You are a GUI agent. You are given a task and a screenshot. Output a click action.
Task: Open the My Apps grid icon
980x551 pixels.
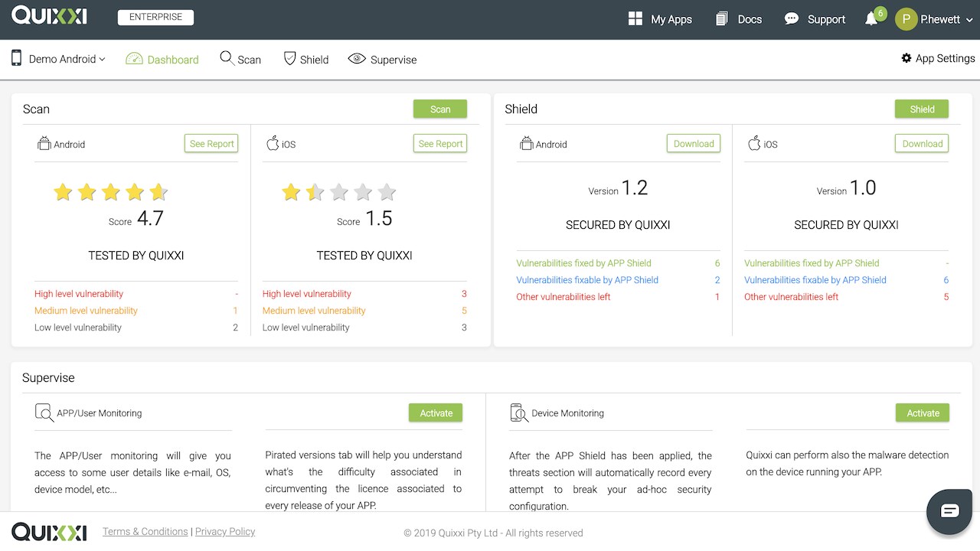click(635, 19)
